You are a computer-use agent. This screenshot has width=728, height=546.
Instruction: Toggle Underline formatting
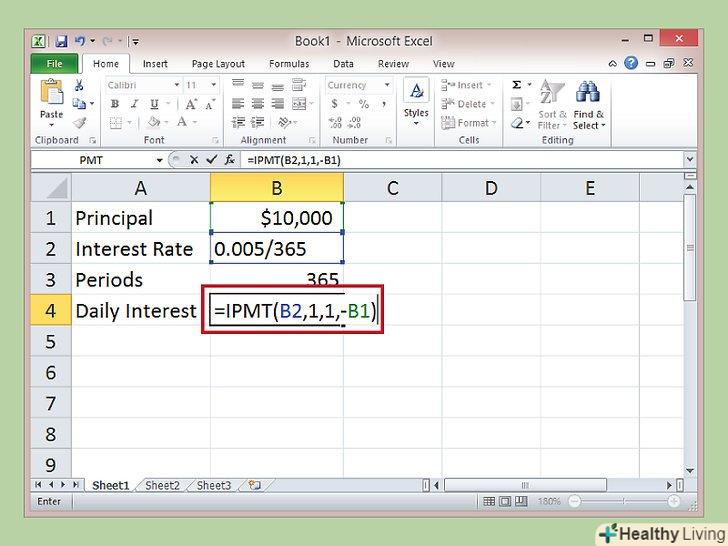(154, 104)
